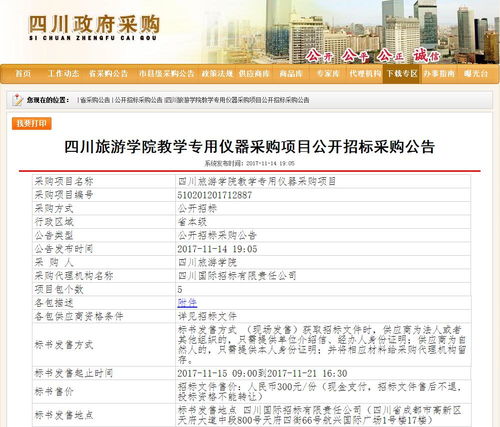The image size is (500, 427).
Task: Click breadcrumb 四川旅游学院教学专用仪器采购项目公开招标采购公告
Action: pos(237,100)
